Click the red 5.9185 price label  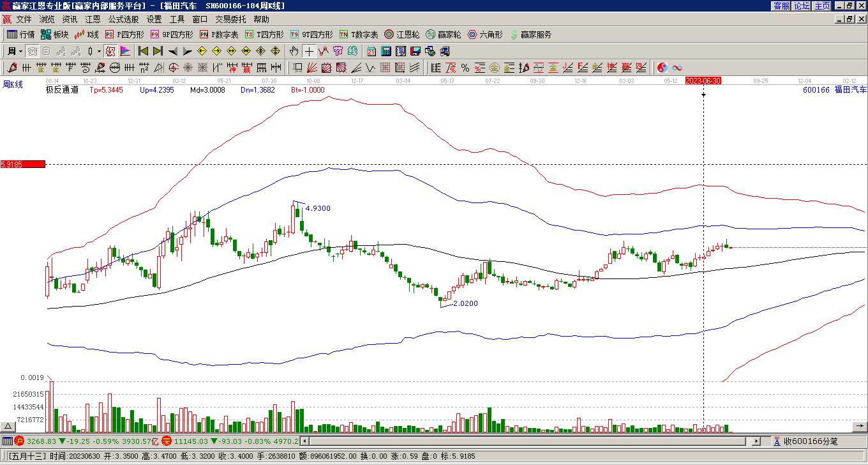(23, 164)
